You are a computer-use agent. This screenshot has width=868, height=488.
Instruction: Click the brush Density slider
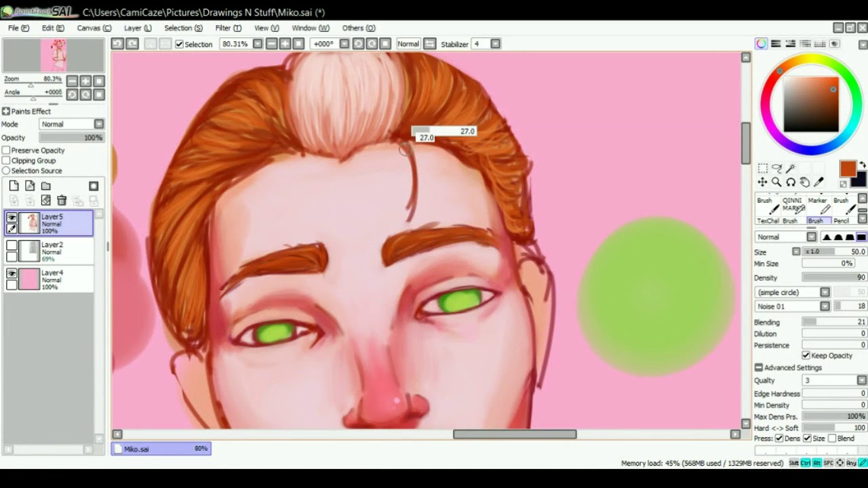point(834,277)
